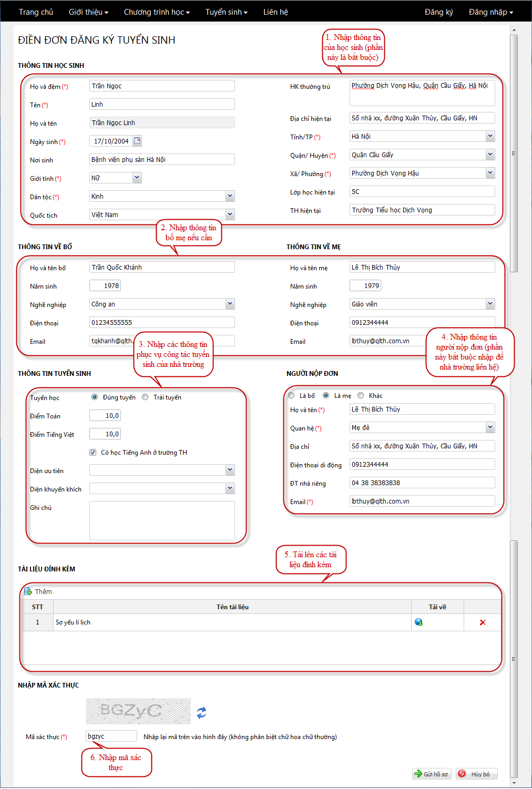
Task: Click the Lớp học hiện tại field
Action: tap(422, 191)
